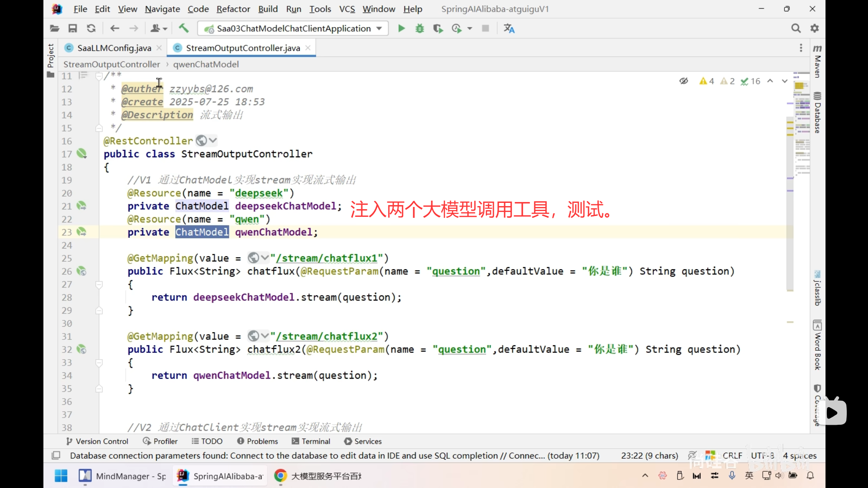Click the Debug bug icon
Screen dimensions: 868x488
[x=420, y=28]
